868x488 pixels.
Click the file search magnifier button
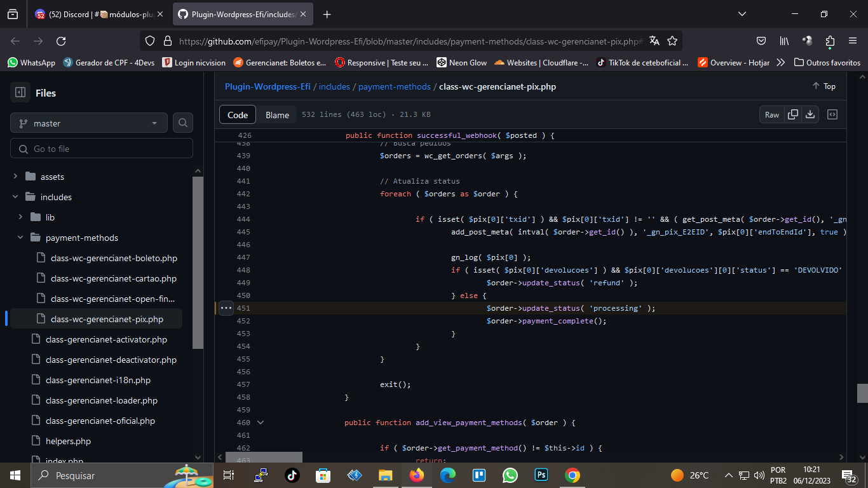click(x=183, y=123)
